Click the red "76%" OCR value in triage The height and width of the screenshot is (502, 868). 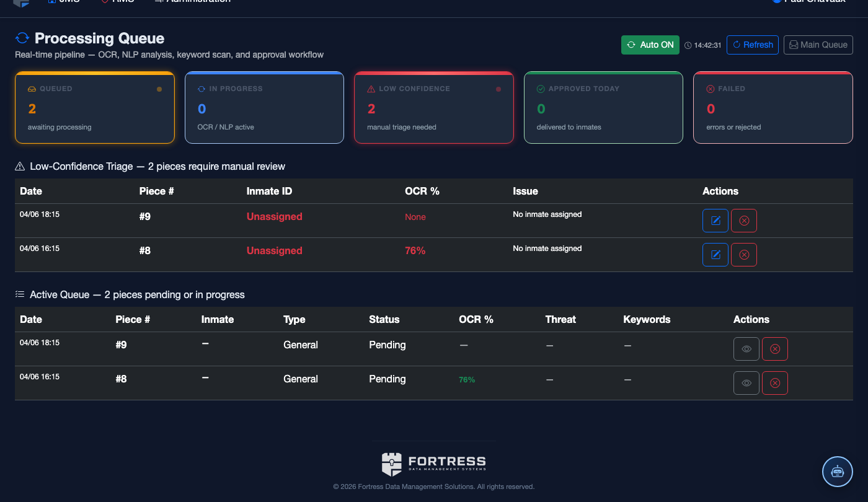coord(415,250)
